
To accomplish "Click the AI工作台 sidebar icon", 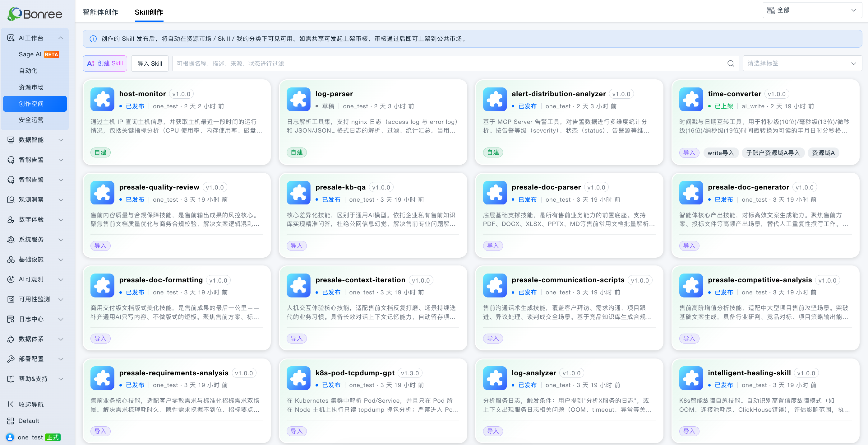I will click(x=11, y=38).
